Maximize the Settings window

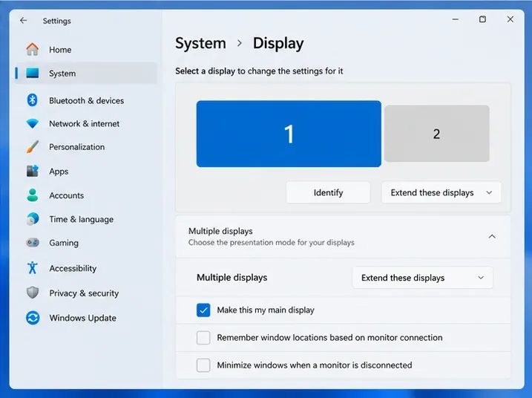point(482,19)
